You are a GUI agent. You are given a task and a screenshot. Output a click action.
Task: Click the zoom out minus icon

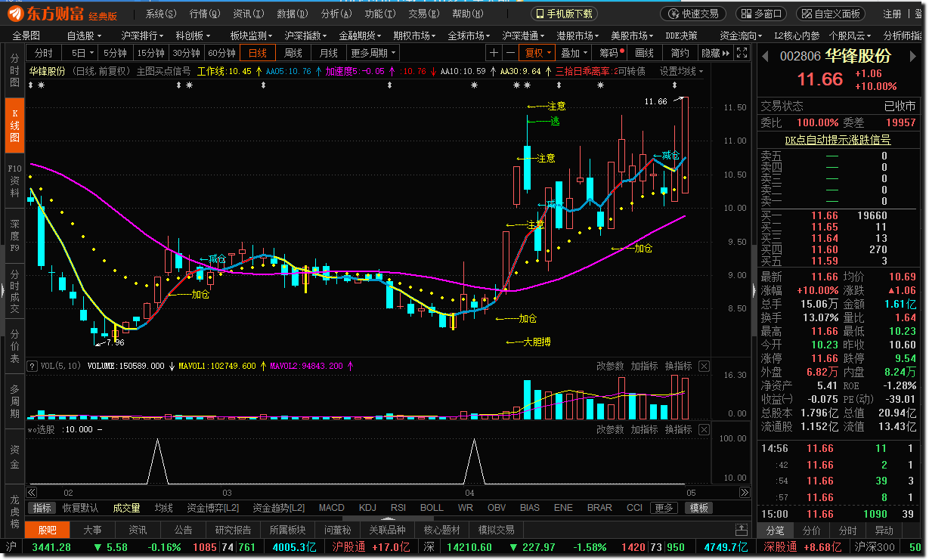point(511,53)
